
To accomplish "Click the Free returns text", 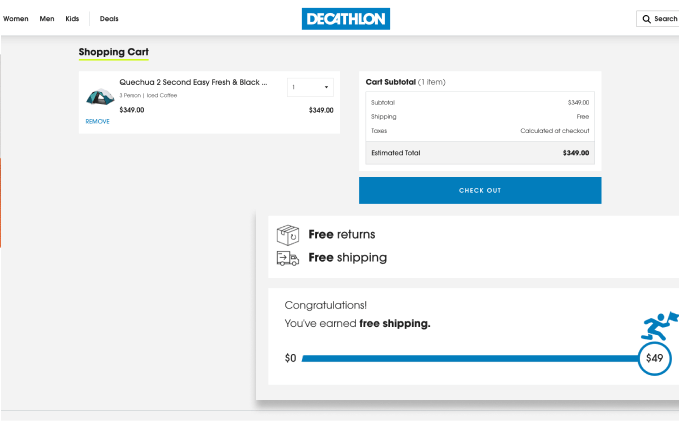I will 341,235.
